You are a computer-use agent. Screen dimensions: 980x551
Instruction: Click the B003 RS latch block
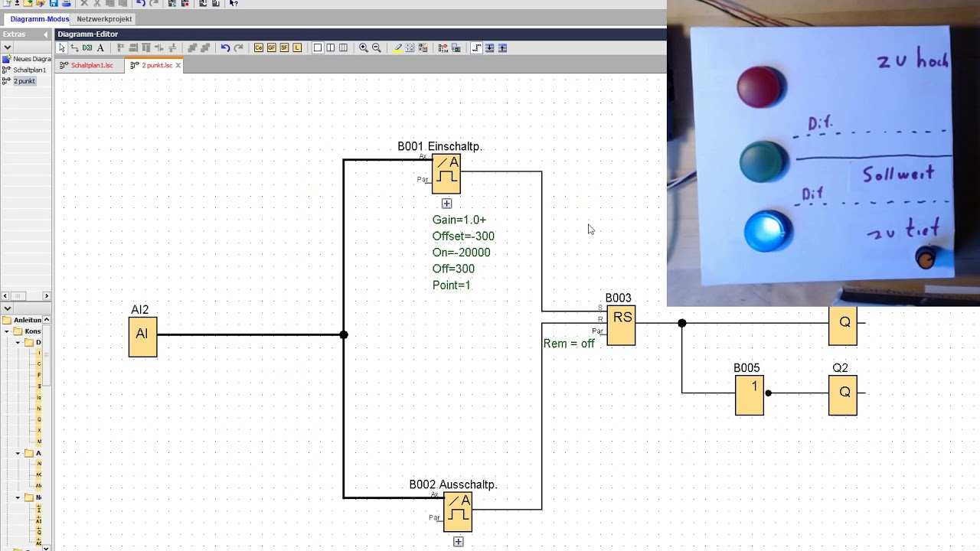(621, 325)
